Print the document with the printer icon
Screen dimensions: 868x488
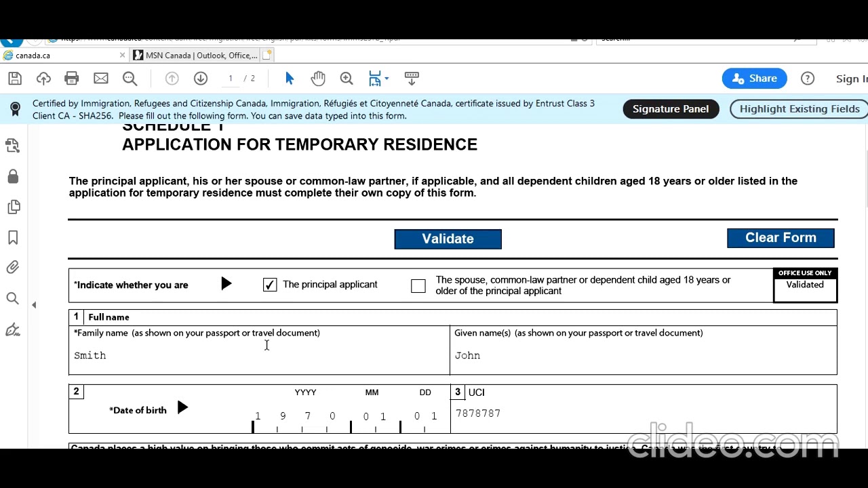click(x=72, y=79)
